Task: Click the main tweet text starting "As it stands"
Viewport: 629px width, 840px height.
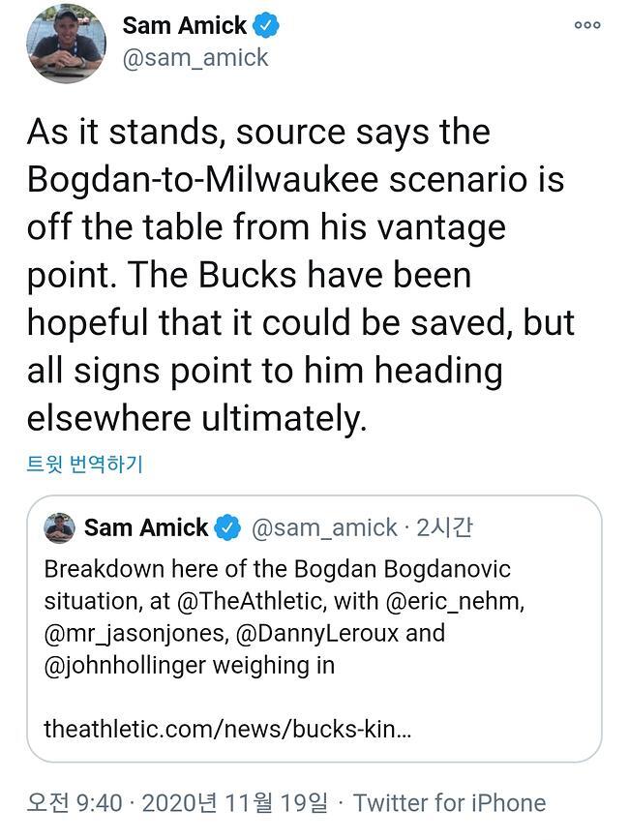Action: pos(300,275)
